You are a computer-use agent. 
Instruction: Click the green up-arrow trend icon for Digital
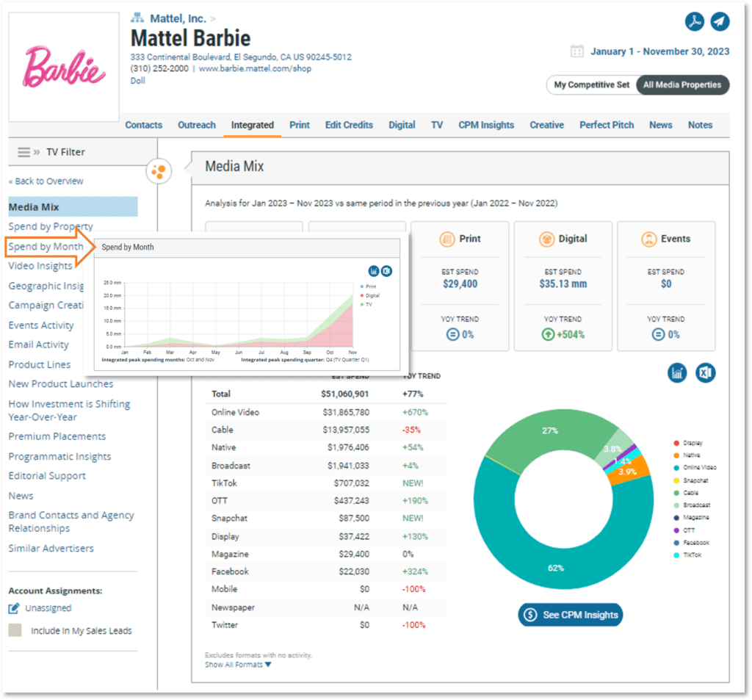[548, 334]
